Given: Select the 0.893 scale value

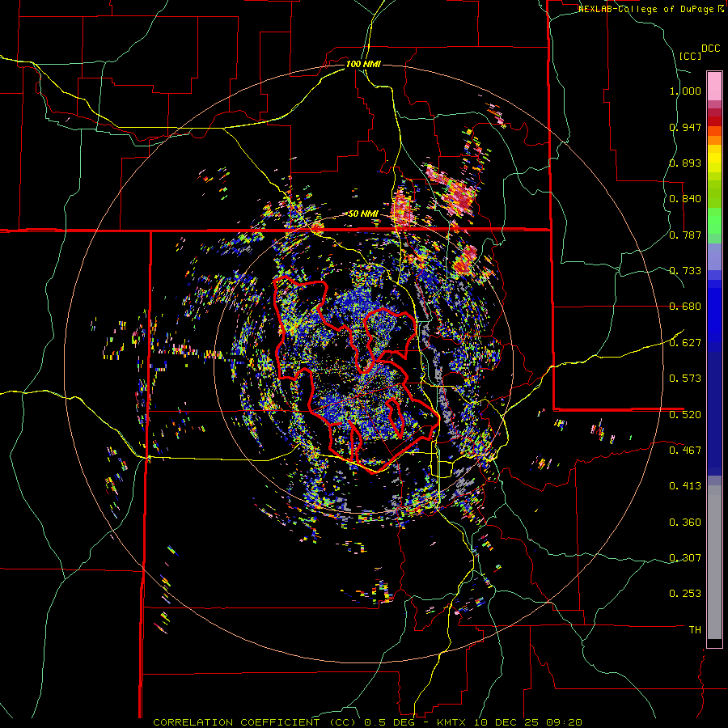Looking at the screenshot, I should [x=685, y=163].
